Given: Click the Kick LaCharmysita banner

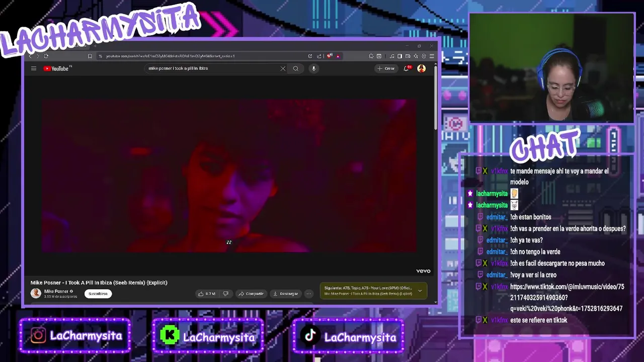Looking at the screenshot, I should [x=208, y=336].
